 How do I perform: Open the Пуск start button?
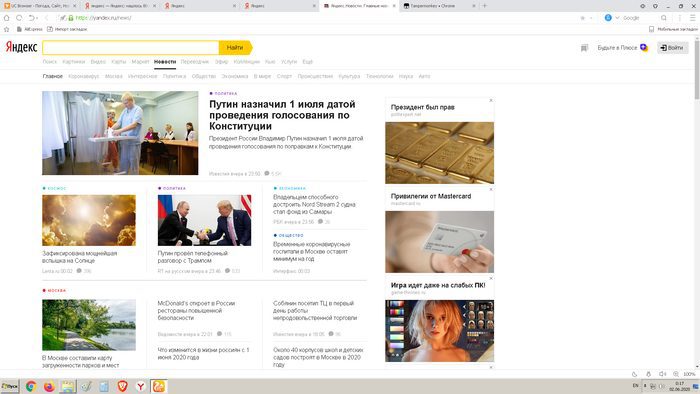pos(9,386)
